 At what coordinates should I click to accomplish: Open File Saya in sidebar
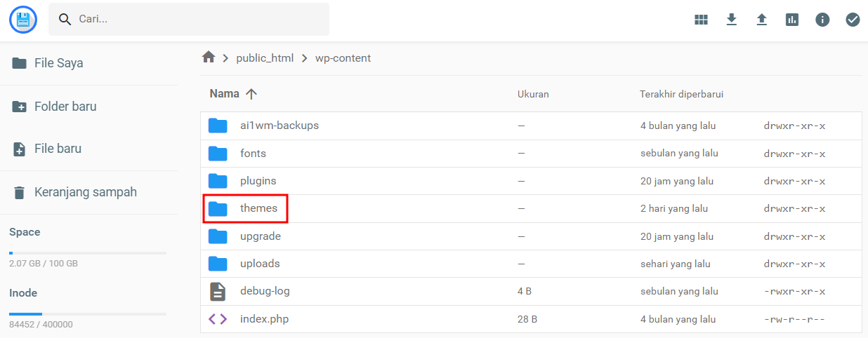point(59,63)
